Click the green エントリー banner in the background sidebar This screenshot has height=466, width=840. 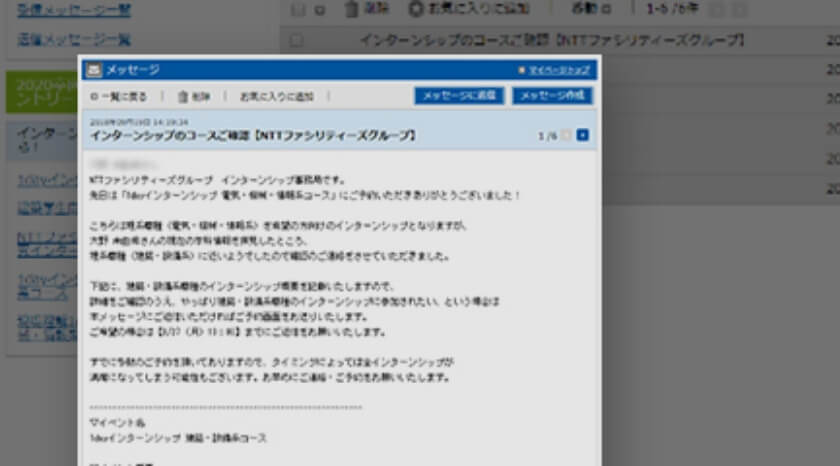[42, 92]
